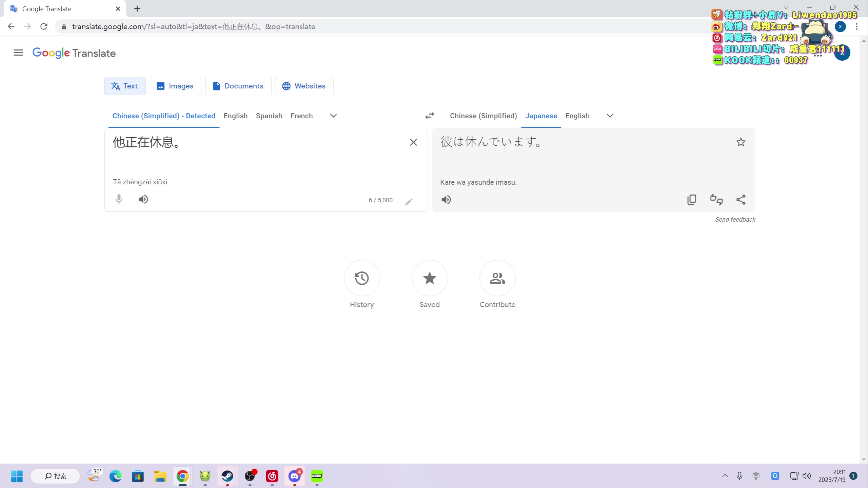This screenshot has width=868, height=488.
Task: Clear the source text
Action: tap(413, 142)
